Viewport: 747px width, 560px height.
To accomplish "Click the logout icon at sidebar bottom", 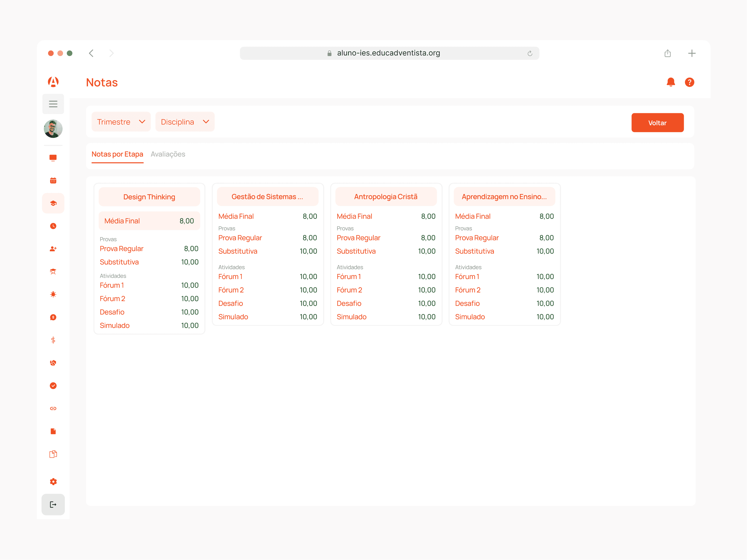I will point(53,505).
